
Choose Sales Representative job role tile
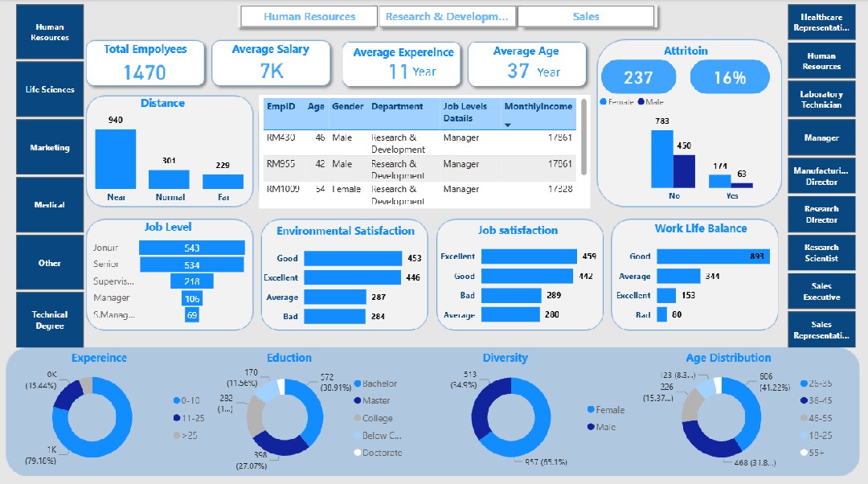pos(821,330)
